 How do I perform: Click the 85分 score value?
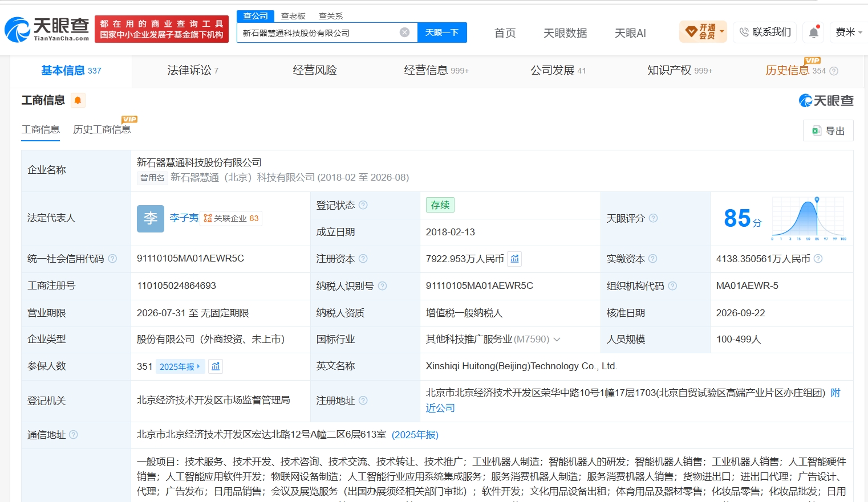click(x=743, y=218)
